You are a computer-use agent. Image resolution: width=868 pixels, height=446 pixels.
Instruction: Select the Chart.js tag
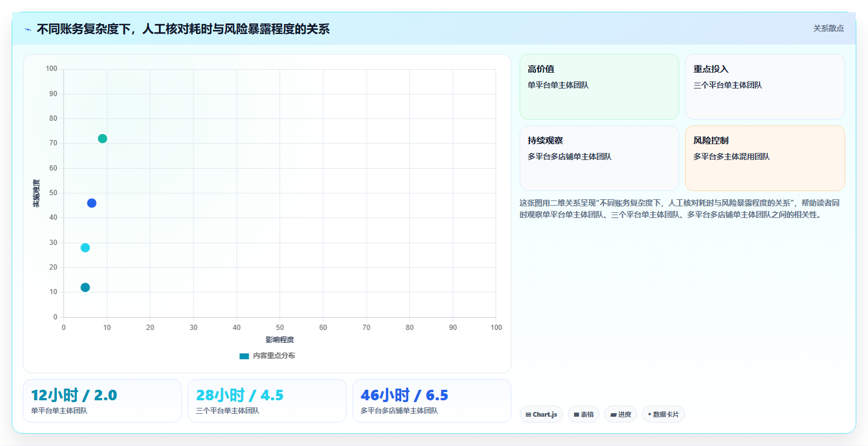tap(541, 414)
